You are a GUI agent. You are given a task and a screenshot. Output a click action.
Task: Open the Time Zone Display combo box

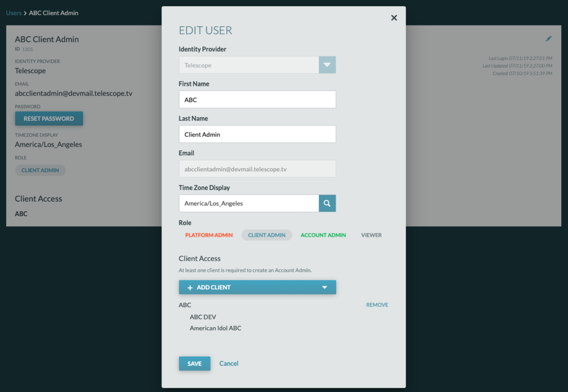[248, 203]
